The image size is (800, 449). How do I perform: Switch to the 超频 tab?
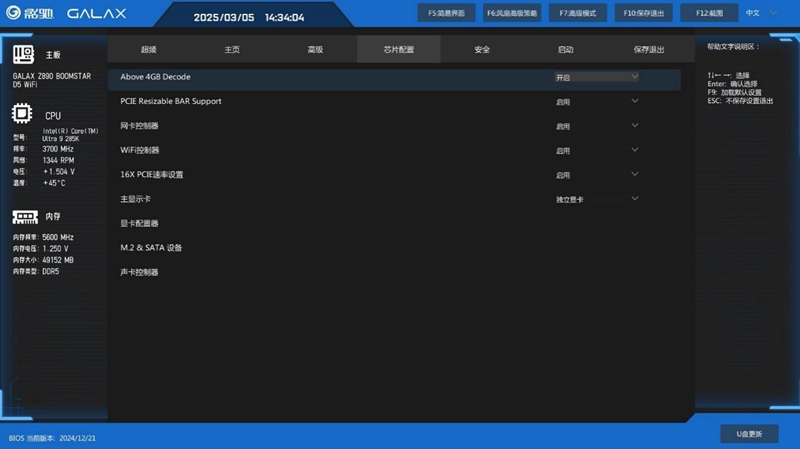tap(149, 49)
